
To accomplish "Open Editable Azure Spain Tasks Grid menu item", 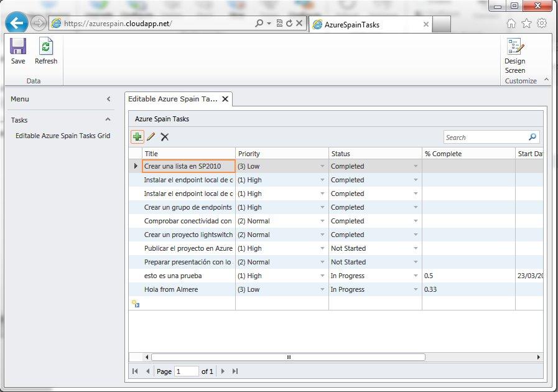I will (x=63, y=136).
